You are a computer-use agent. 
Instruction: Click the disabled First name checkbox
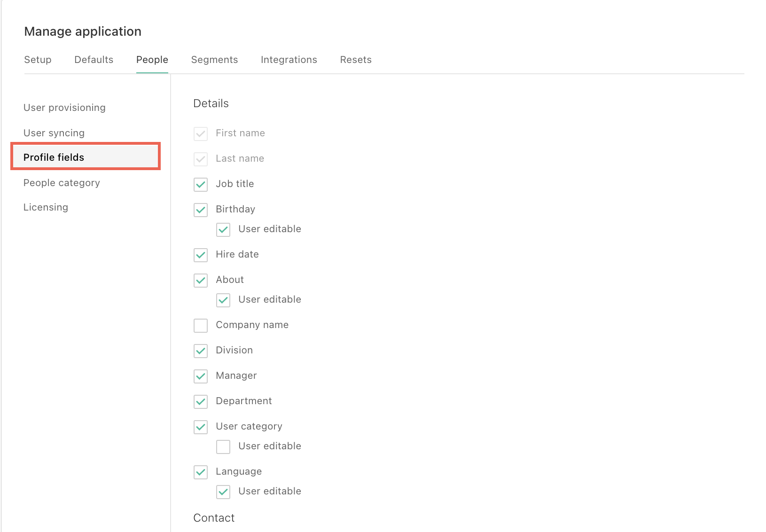pyautogui.click(x=201, y=133)
